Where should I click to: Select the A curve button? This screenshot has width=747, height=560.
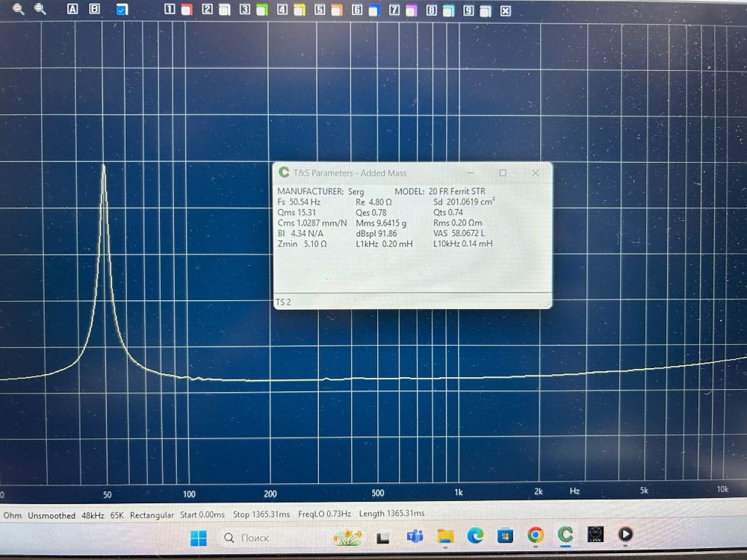click(x=72, y=10)
